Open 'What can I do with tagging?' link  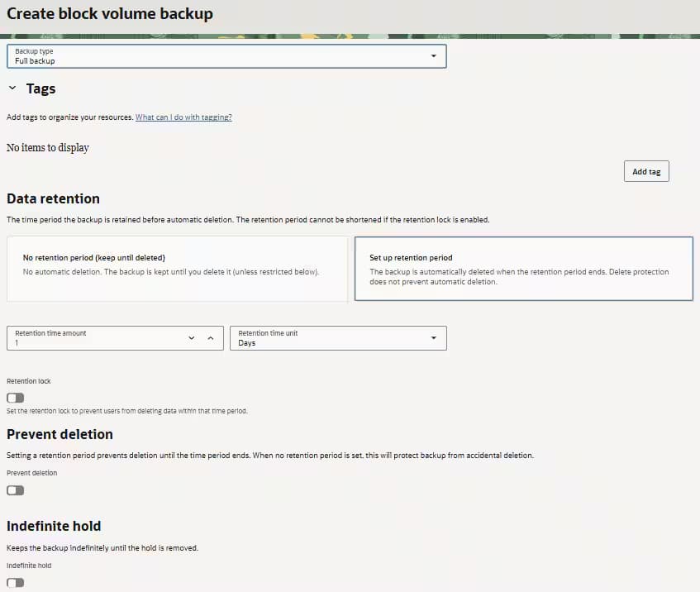click(183, 117)
